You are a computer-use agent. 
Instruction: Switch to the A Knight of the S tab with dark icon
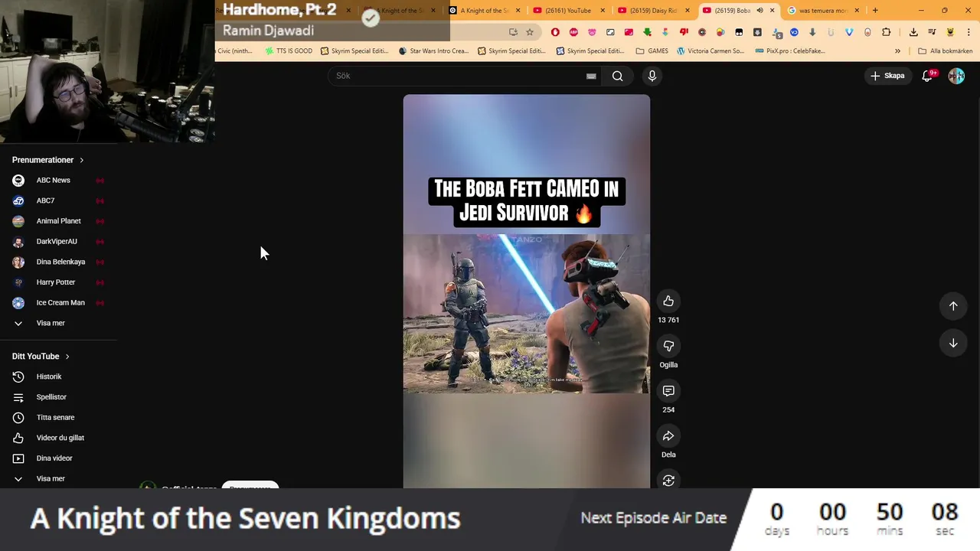[484, 11]
